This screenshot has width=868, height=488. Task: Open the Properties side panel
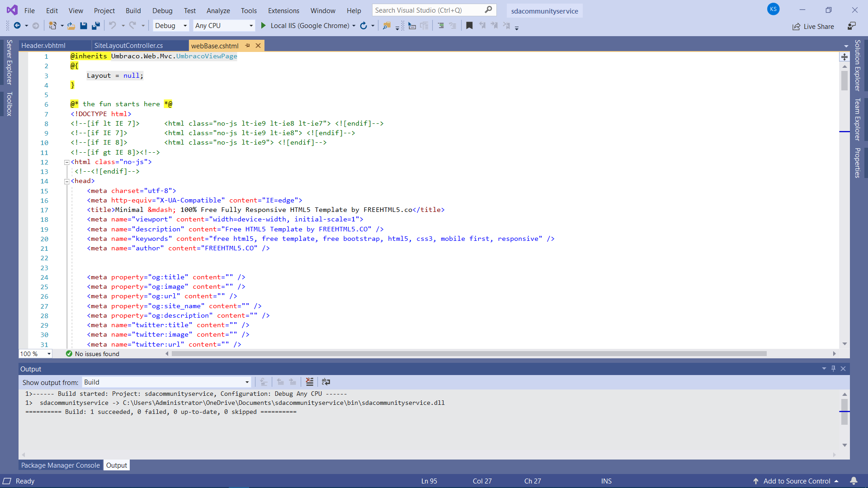click(857, 163)
